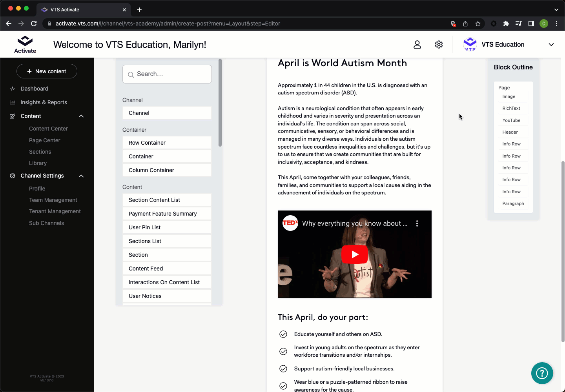Open Dashboard in the sidebar
565x392 pixels.
[35, 89]
